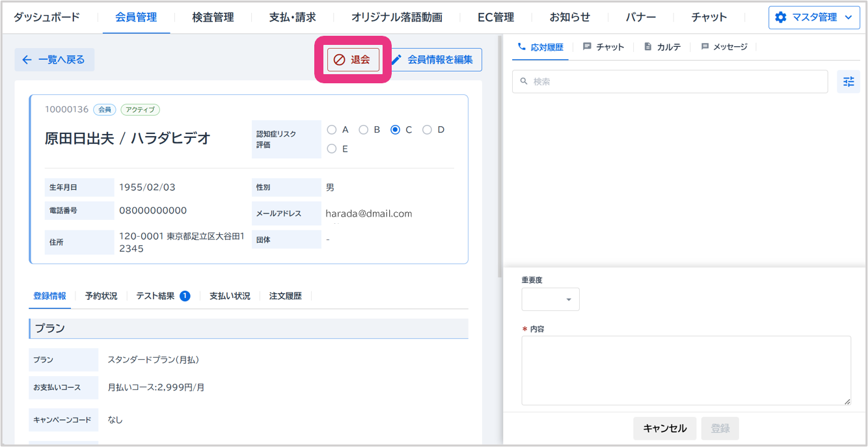The height and width of the screenshot is (447, 868).
Task: Select risk evaluation radio button A
Action: click(332, 129)
